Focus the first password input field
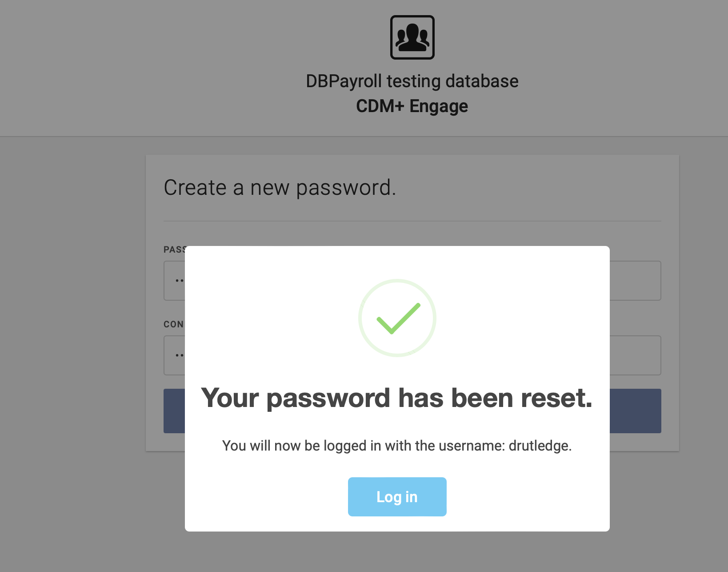Viewport: 728px width, 572px height. [x=635, y=281]
